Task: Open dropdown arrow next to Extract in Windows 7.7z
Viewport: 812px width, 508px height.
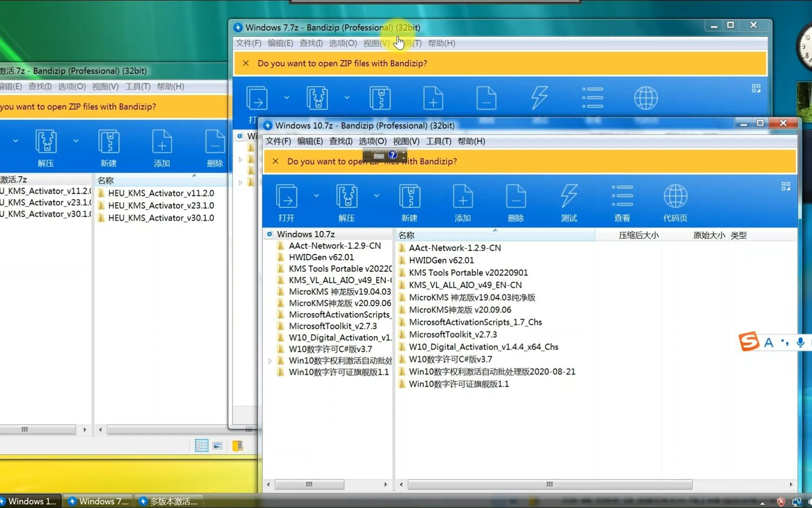Action: point(347,98)
